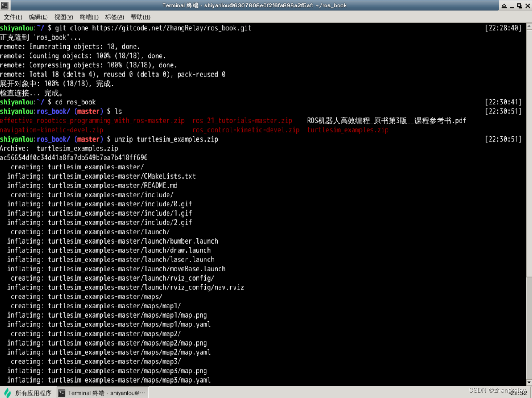Click the timestamp [22:30:41]
Image resolution: width=532 pixels, height=398 pixels.
point(503,102)
